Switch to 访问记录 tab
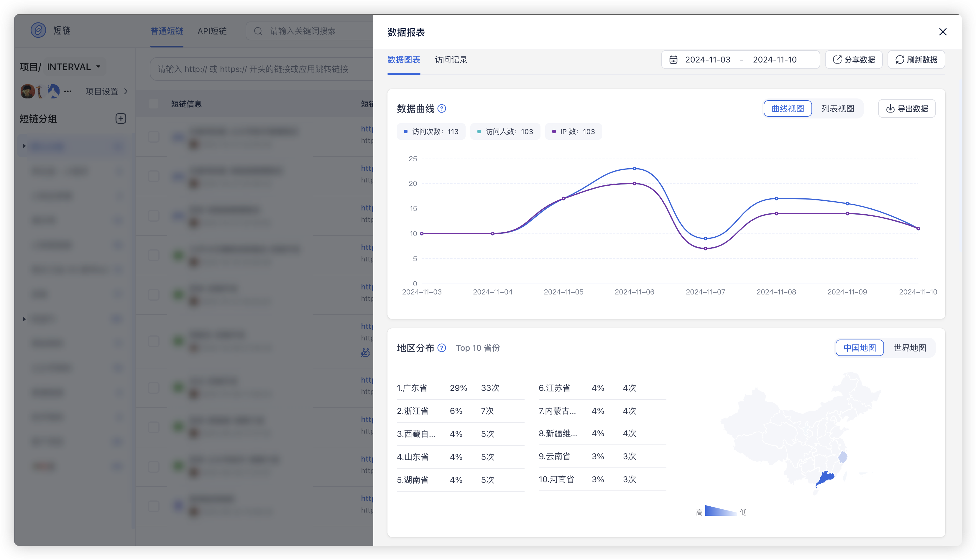Viewport: 976px width, 560px height. tap(451, 60)
